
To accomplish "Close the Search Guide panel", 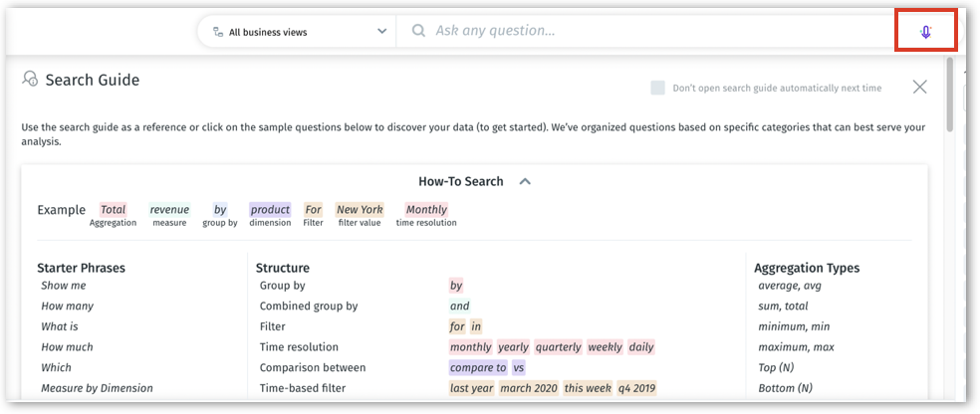I will click(919, 87).
